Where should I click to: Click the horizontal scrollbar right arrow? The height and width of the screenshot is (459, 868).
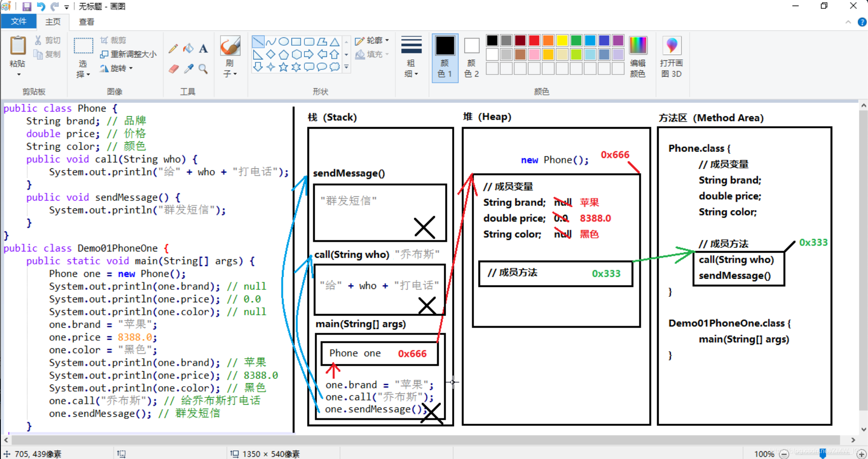[853, 440]
